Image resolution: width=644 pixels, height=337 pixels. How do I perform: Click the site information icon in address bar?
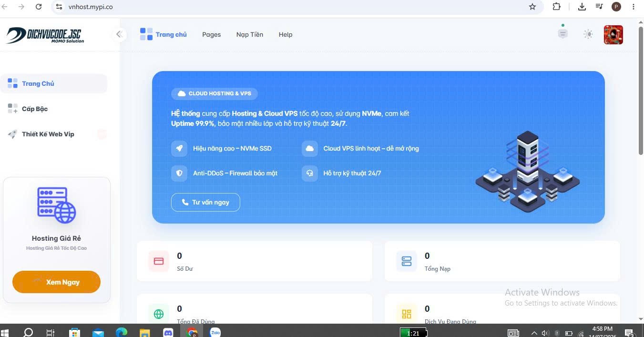pos(59,7)
